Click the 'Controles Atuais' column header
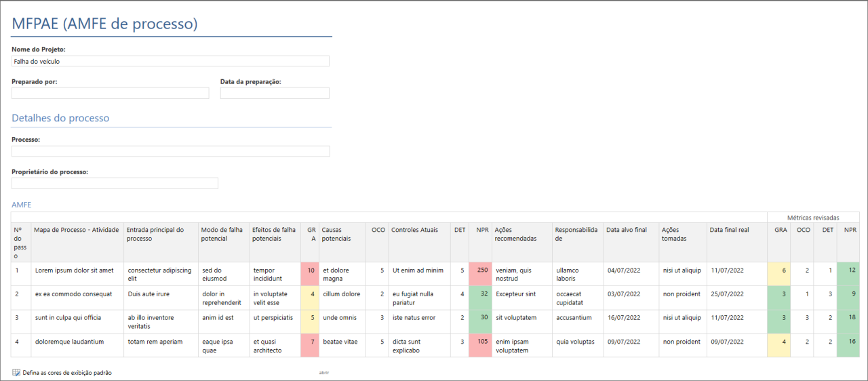Viewport: 868px width, 381px height. click(414, 230)
